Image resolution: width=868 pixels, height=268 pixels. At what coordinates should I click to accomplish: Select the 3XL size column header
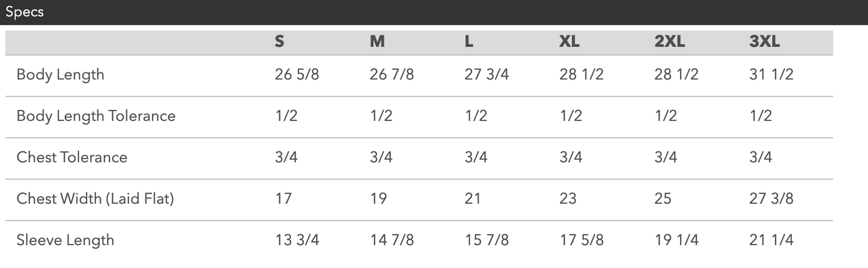(x=765, y=41)
